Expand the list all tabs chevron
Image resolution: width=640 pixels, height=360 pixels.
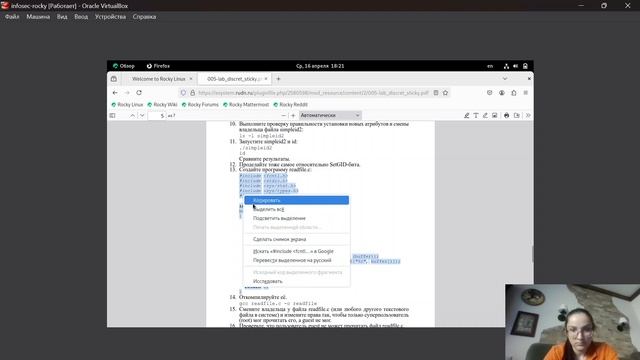505,79
